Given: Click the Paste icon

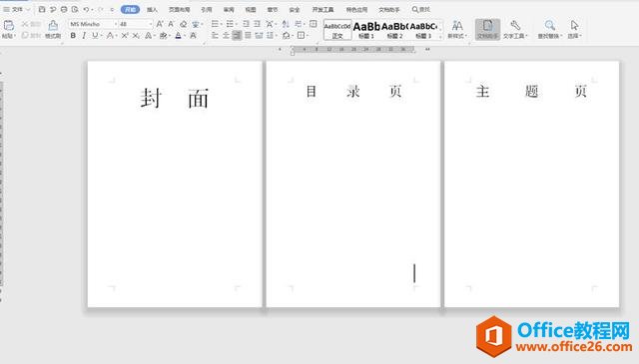Looking at the screenshot, I should (x=9, y=26).
